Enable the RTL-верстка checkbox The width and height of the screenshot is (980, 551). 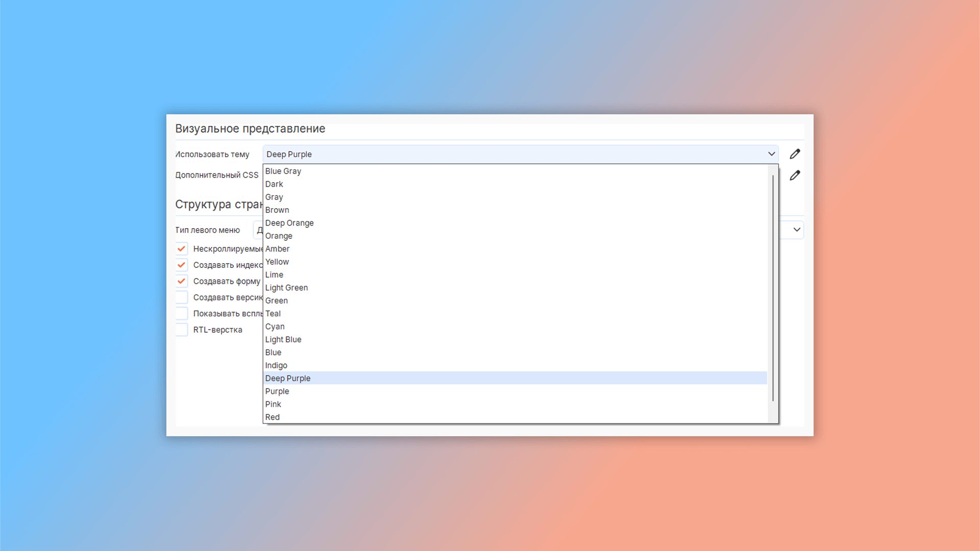[x=182, y=330]
